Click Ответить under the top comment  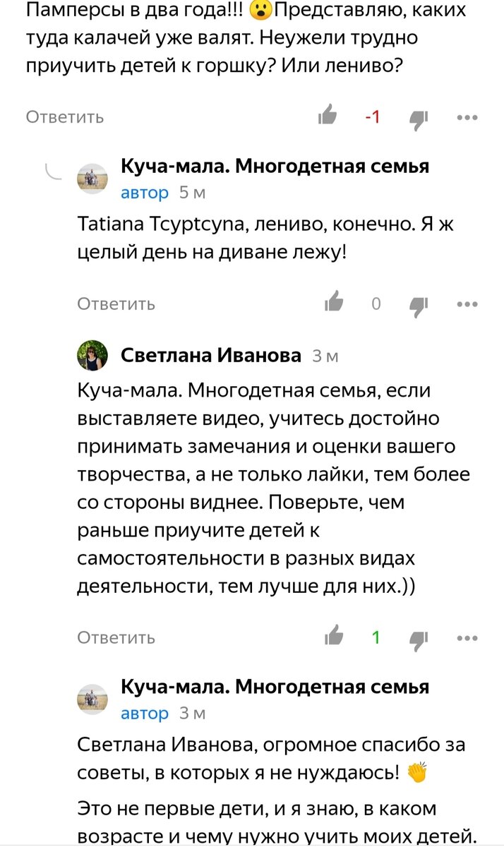(64, 117)
